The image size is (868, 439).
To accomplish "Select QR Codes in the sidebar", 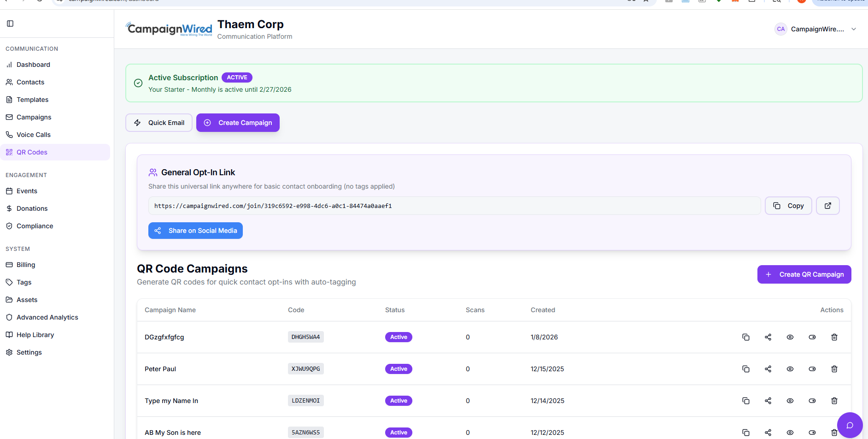I will click(x=55, y=152).
